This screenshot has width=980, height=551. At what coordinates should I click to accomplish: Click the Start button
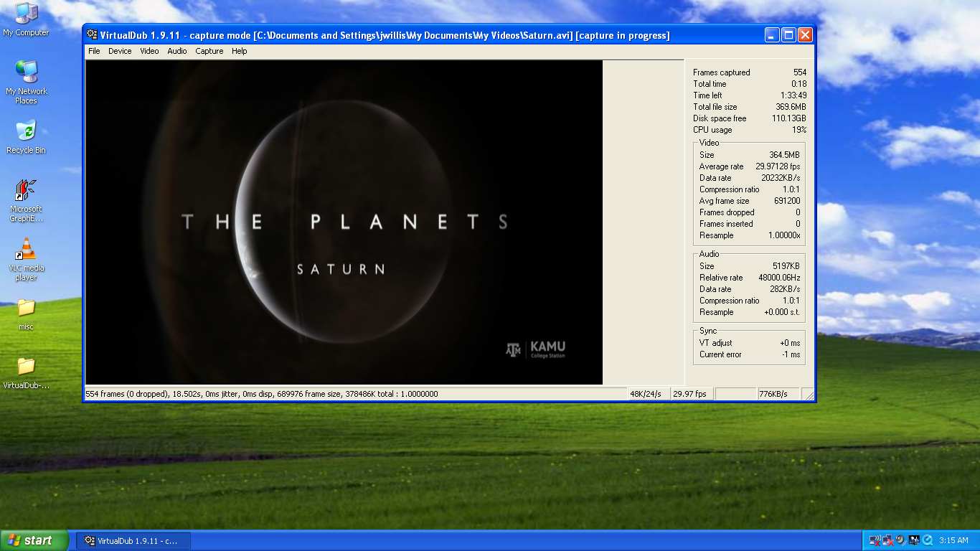pyautogui.click(x=34, y=540)
